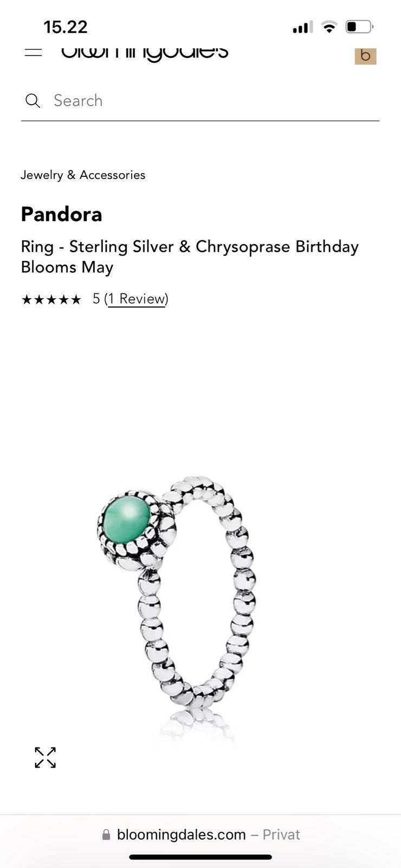Tap the home indicator bar
The width and height of the screenshot is (401, 868).
(200, 857)
